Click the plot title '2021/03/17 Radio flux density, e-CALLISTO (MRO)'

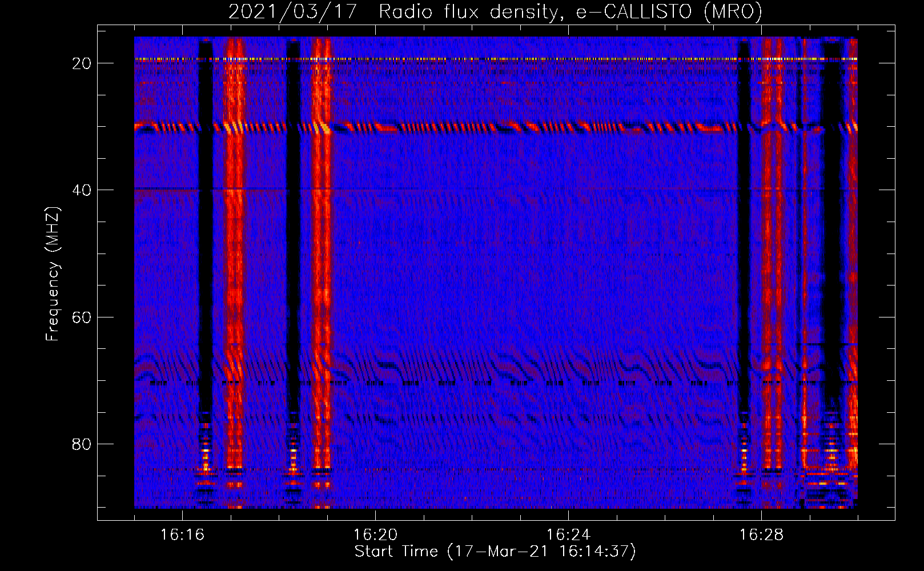point(495,12)
